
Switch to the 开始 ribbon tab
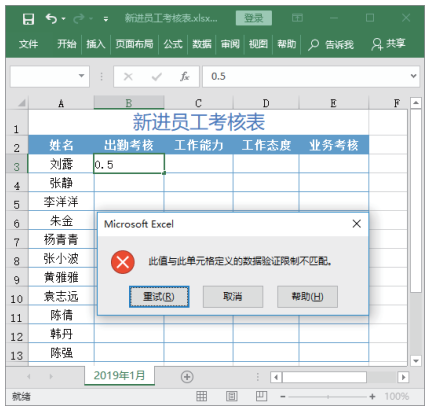(x=67, y=44)
